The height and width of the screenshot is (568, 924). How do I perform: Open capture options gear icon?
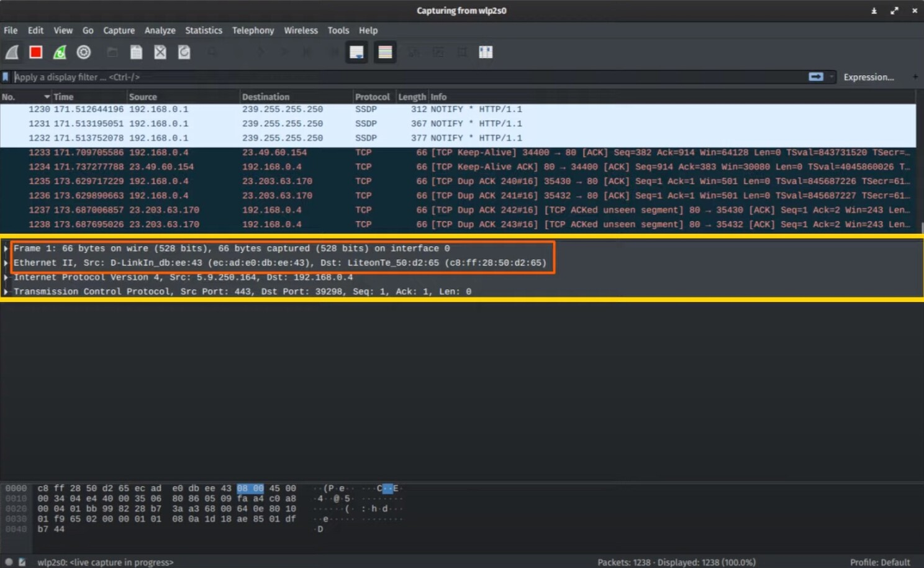(x=84, y=52)
